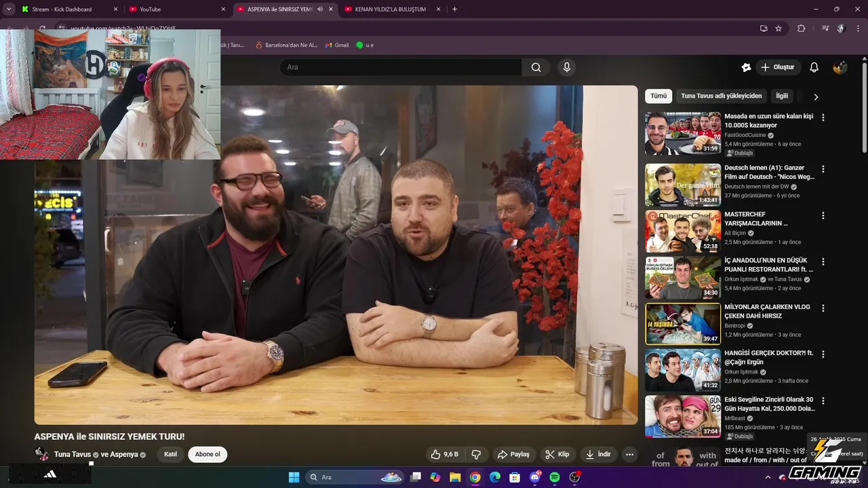This screenshot has width=868, height=488.
Task: Open options for MrBeast Eski Sevgiline video
Action: coord(823,401)
